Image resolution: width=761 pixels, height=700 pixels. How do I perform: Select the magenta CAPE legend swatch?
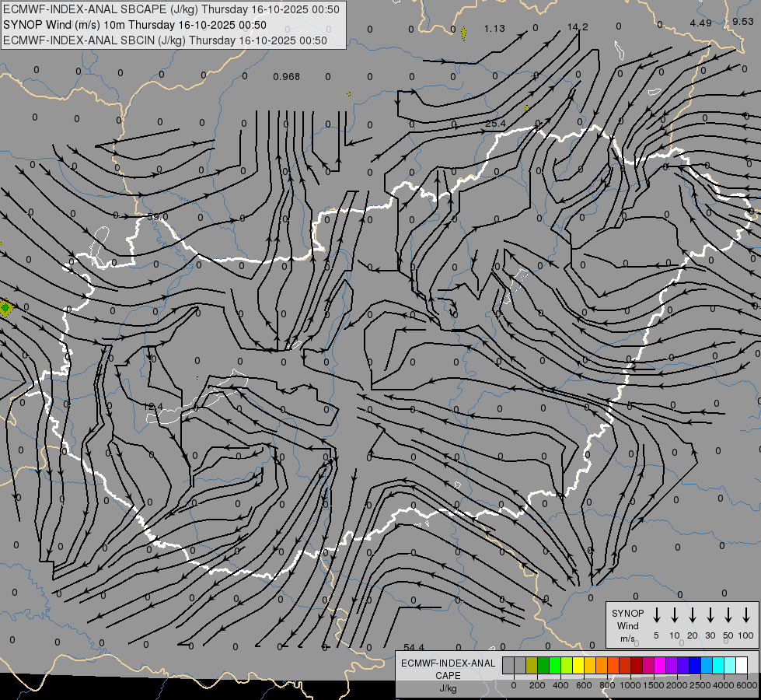point(661,665)
